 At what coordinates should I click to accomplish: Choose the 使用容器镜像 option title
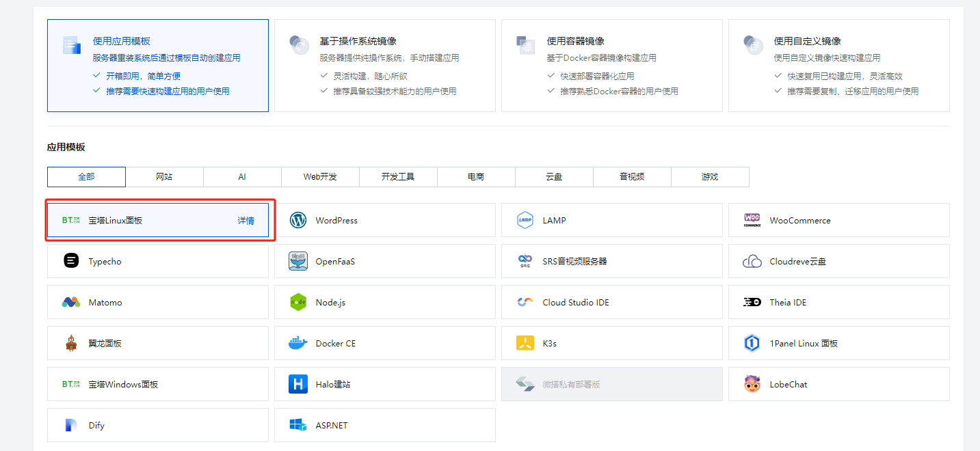tap(575, 41)
